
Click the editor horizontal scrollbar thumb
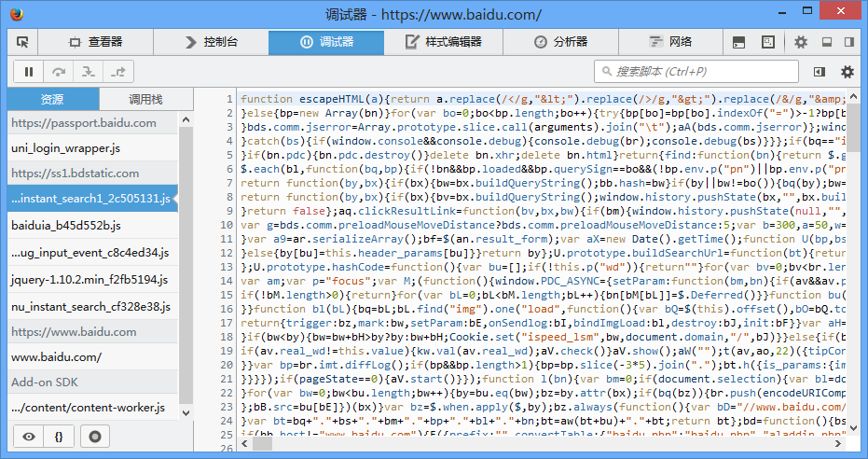262,443
